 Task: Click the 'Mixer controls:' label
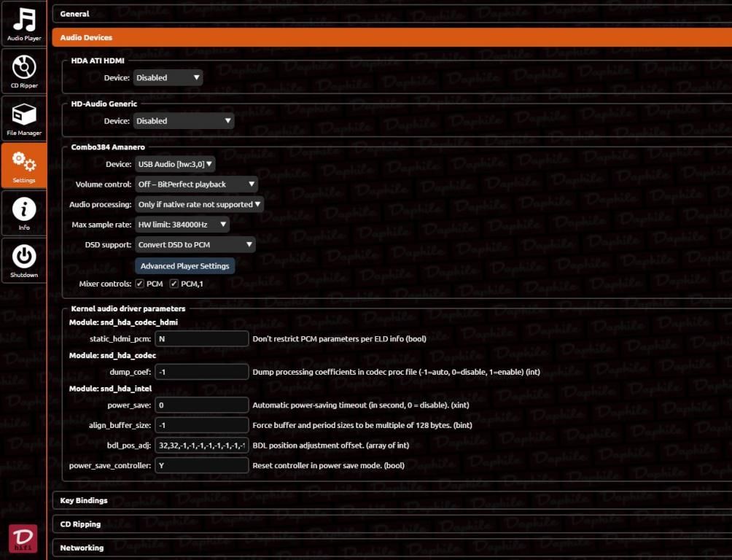[105, 284]
